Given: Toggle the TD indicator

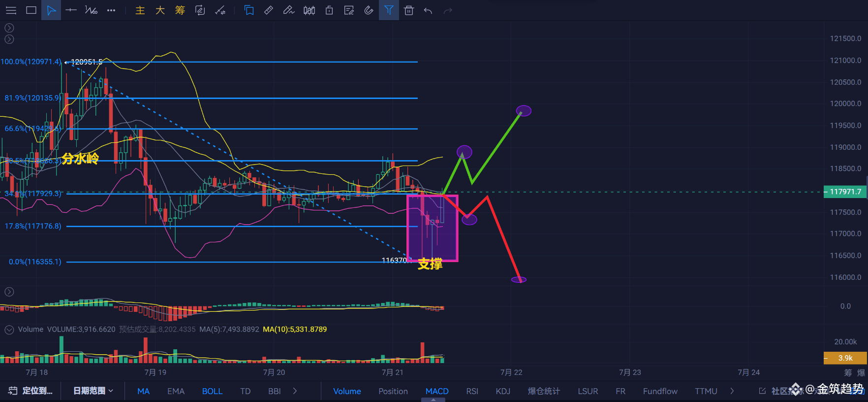Looking at the screenshot, I should coord(245,391).
